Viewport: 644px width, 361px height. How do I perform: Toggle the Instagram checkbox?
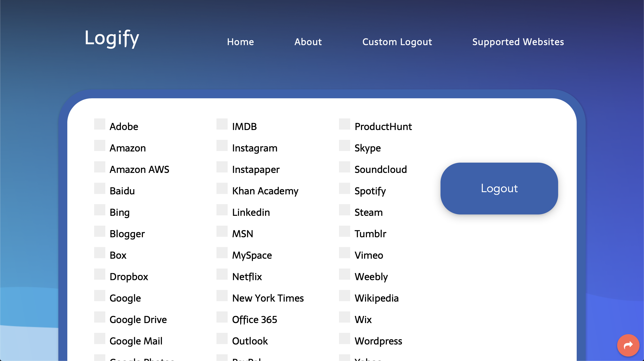click(x=222, y=145)
